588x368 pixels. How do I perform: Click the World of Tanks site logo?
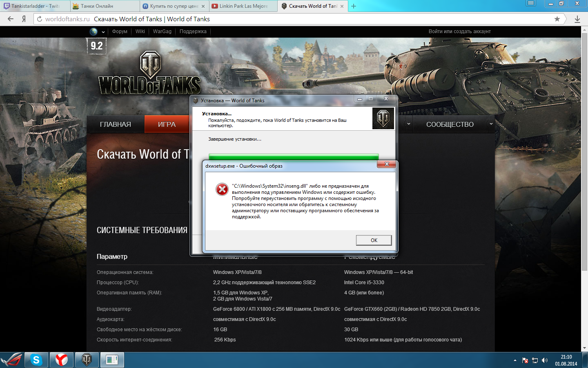tap(150, 73)
